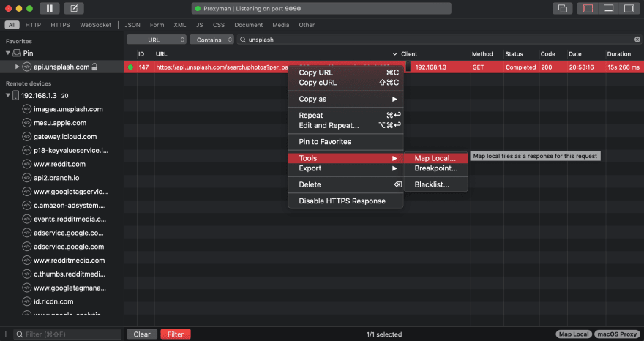Select the All filter tab
This screenshot has width=644, height=341.
(12, 25)
